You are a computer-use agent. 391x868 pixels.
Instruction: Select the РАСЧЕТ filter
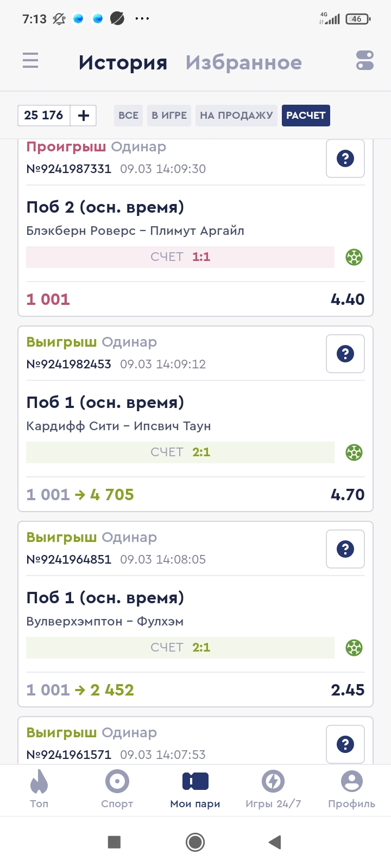point(306,116)
